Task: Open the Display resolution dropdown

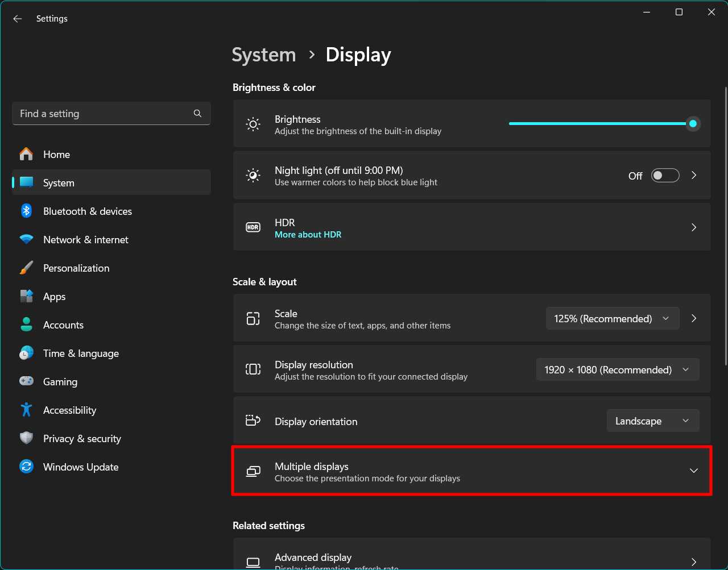Action: (x=618, y=370)
